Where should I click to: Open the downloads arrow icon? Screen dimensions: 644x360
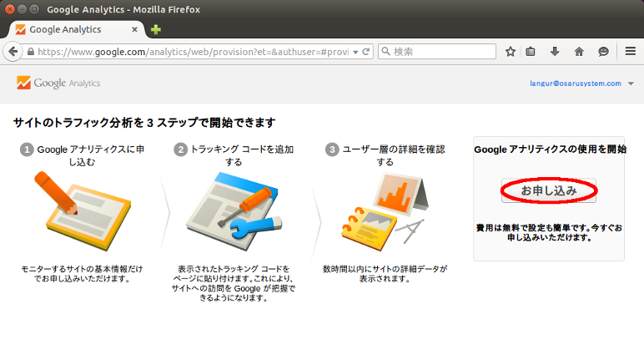[555, 52]
